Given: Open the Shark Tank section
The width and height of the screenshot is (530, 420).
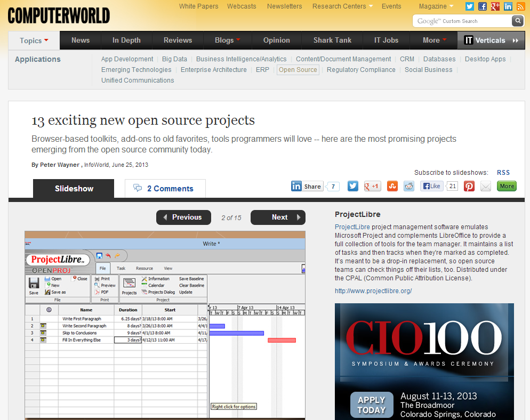Looking at the screenshot, I should point(332,40).
